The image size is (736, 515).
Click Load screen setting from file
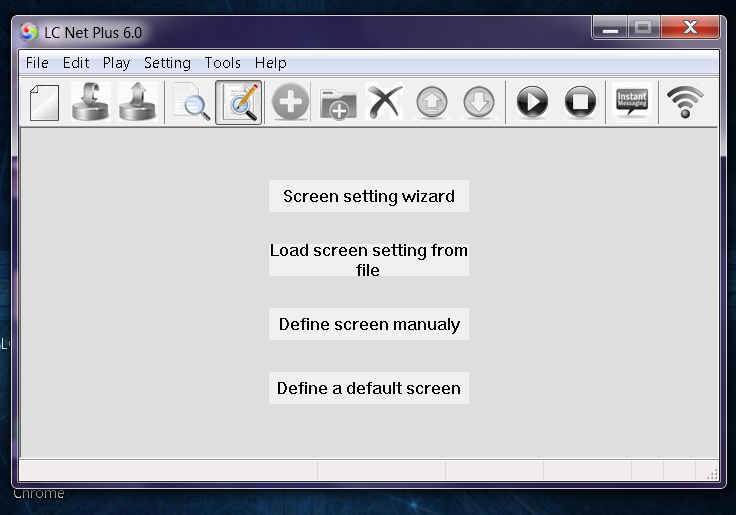coord(369,260)
